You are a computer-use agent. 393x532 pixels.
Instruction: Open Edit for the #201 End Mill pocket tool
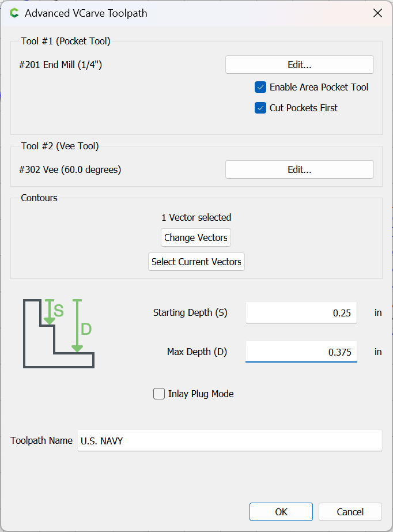pos(299,65)
